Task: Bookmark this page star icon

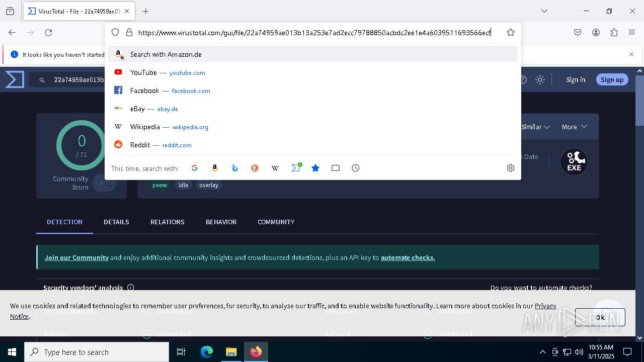Action: [x=511, y=32]
